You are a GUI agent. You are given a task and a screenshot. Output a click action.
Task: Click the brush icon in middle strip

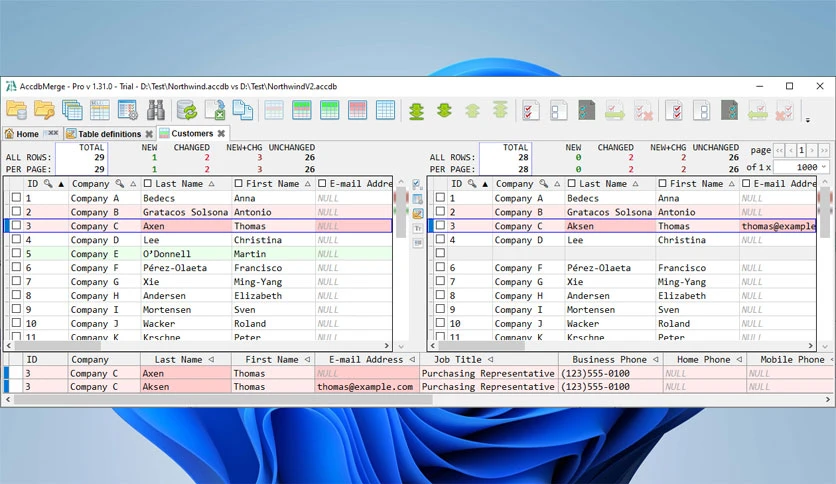pyautogui.click(x=417, y=214)
